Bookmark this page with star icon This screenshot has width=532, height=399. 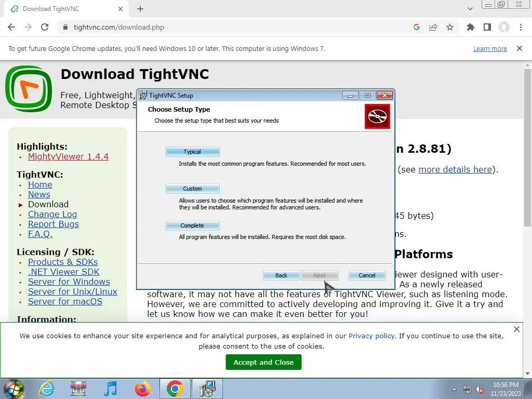point(450,27)
